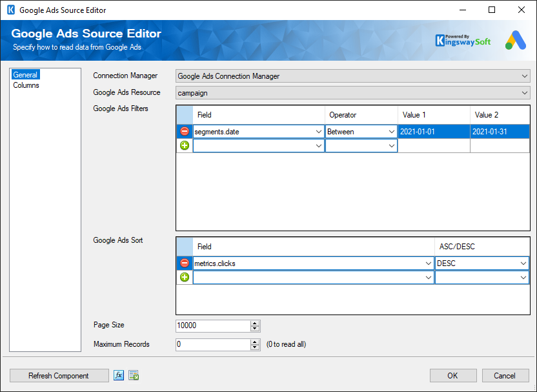The width and height of the screenshot is (537, 392).
Task: Open the Connection Manager dropdown
Action: [x=524, y=76]
